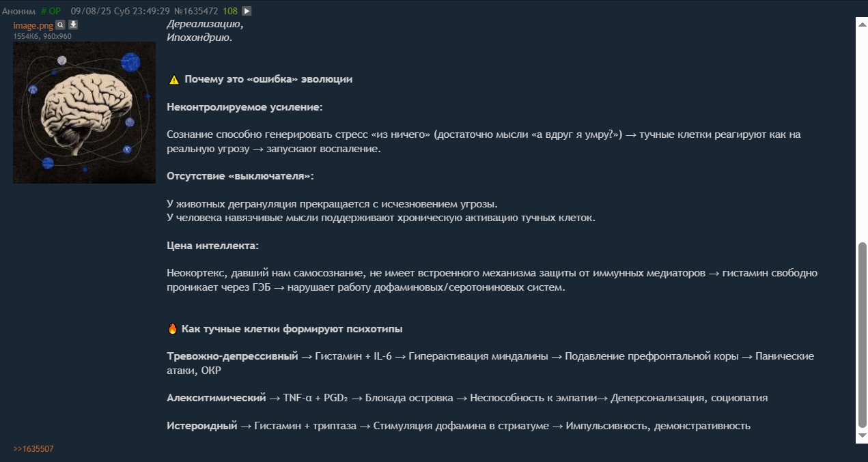Viewport: 868px width, 462px height.
Task: Click the vertical scrollbar thumb
Action: [x=862, y=334]
